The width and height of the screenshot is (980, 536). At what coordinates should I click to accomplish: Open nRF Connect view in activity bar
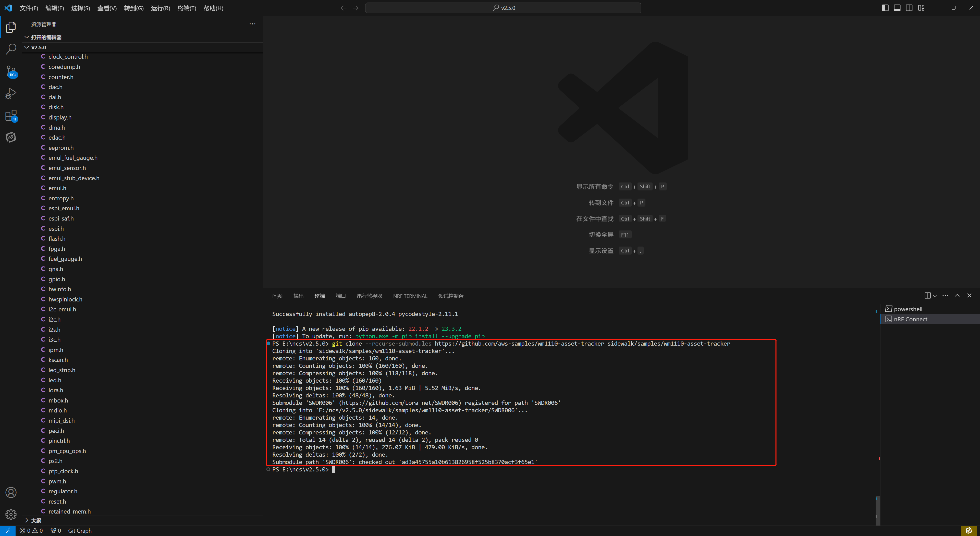coord(11,137)
